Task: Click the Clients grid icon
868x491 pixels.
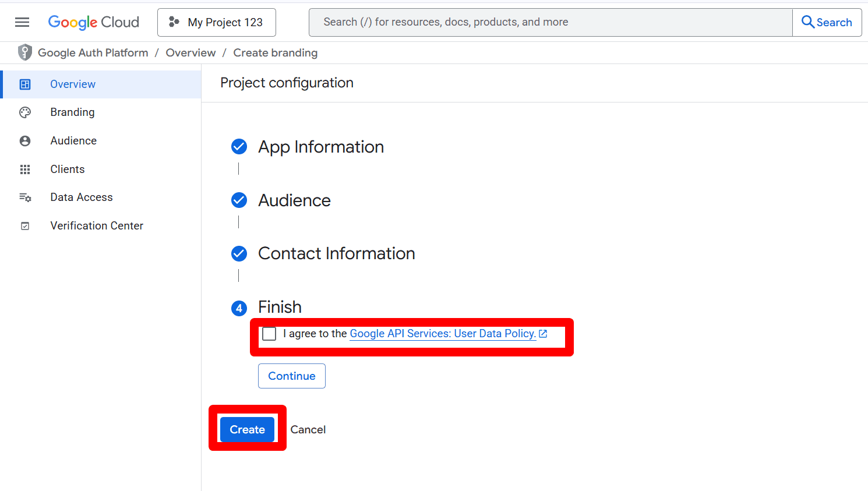Action: (x=25, y=169)
